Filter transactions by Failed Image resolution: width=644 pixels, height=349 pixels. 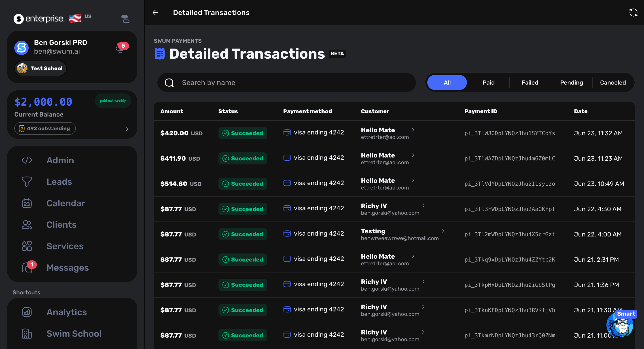point(530,83)
